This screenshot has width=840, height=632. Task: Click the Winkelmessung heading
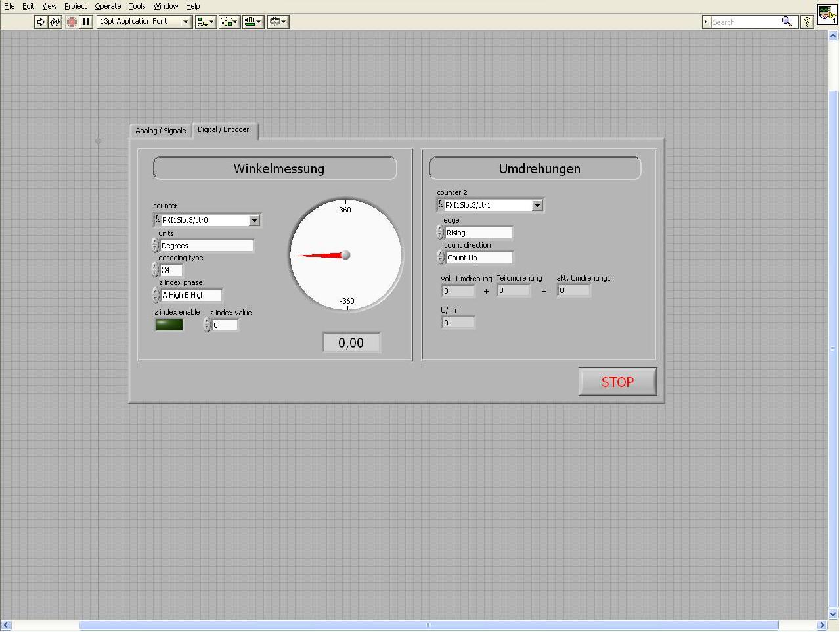pos(279,169)
